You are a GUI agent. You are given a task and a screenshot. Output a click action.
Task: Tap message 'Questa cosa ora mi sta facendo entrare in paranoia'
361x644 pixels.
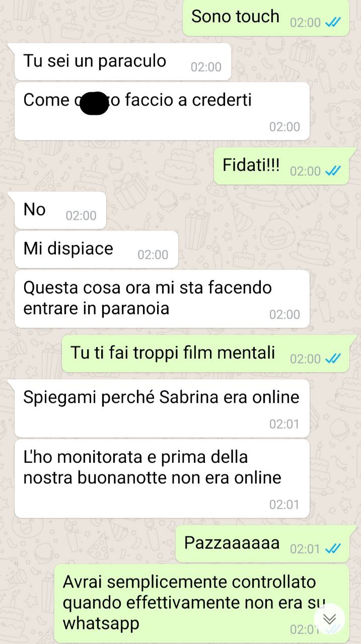click(162, 299)
